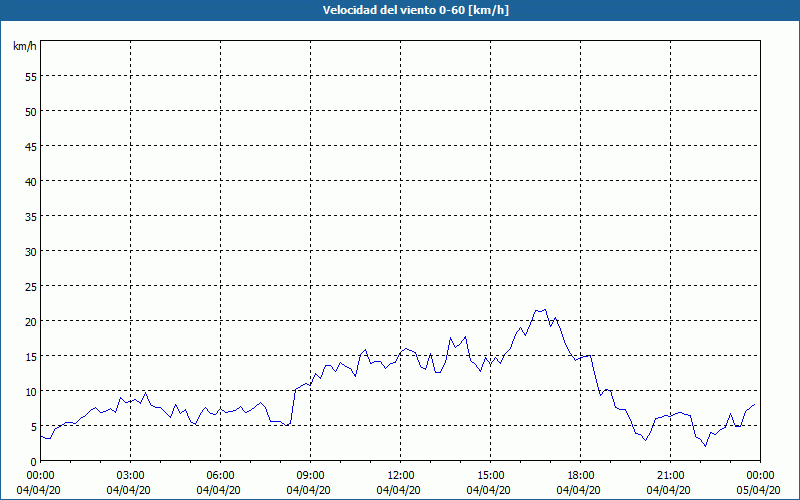Select the "35" value on the speed axis
This screenshot has height=500, width=800.
point(31,217)
